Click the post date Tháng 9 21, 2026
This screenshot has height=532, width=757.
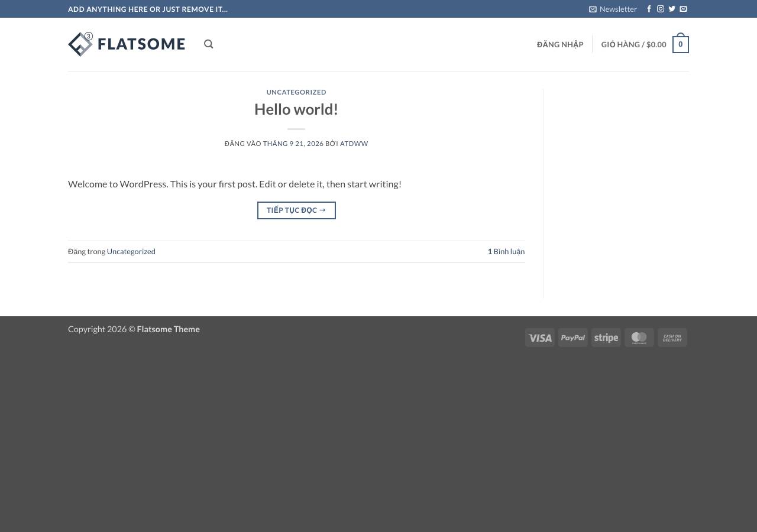click(293, 144)
